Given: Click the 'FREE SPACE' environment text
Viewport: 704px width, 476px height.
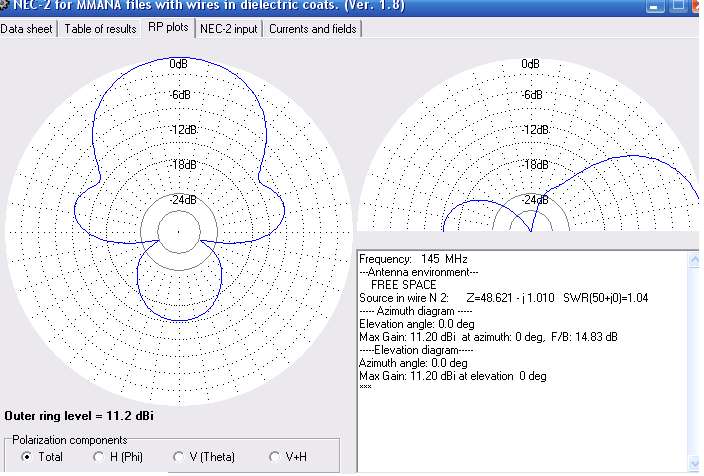Looking at the screenshot, I should click(x=403, y=285).
